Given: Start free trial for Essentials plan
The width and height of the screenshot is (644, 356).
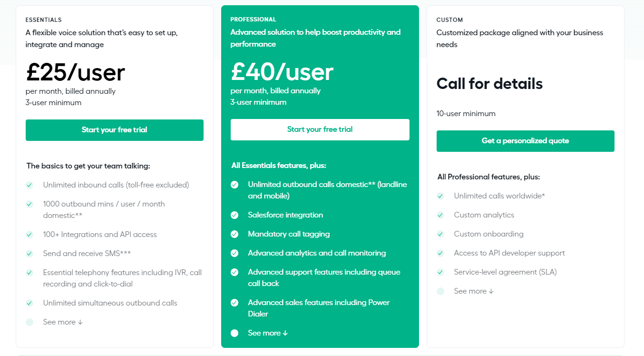Looking at the screenshot, I should 115,130.
